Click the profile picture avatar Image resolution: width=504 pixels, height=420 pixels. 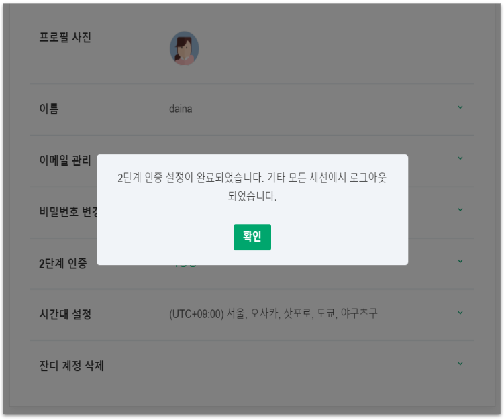point(184,48)
